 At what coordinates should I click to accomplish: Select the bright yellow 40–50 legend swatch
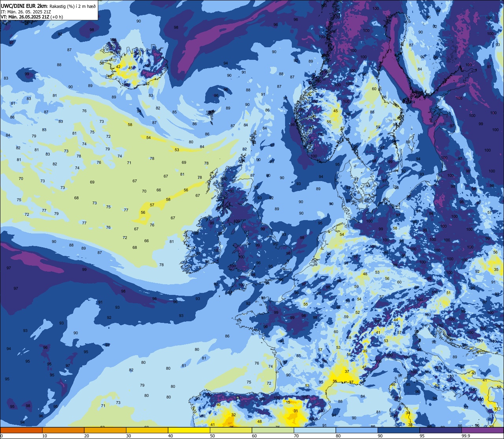189,430
